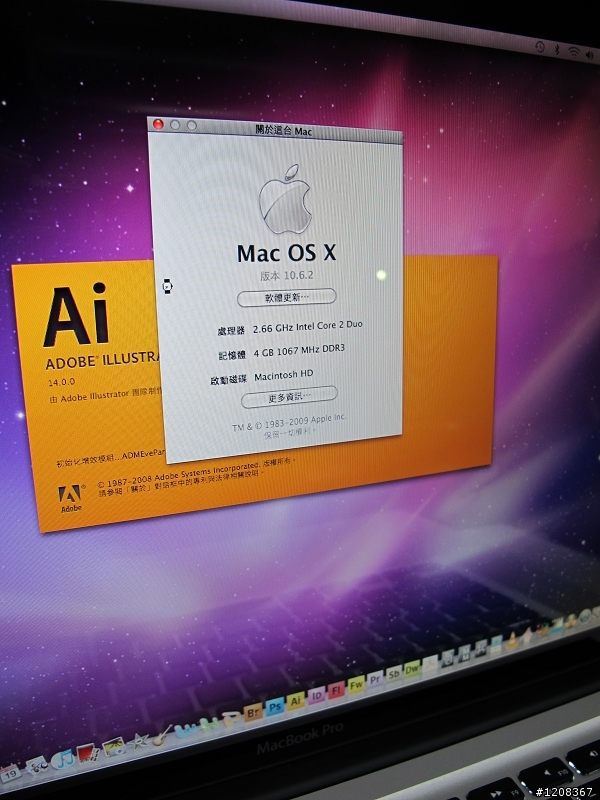Open iTunes in the Dock

(x=63, y=759)
